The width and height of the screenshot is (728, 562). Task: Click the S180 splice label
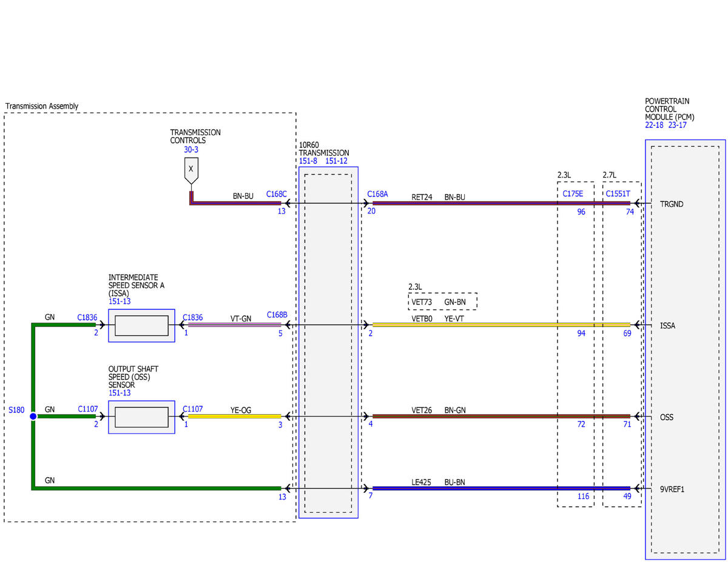tap(16, 410)
